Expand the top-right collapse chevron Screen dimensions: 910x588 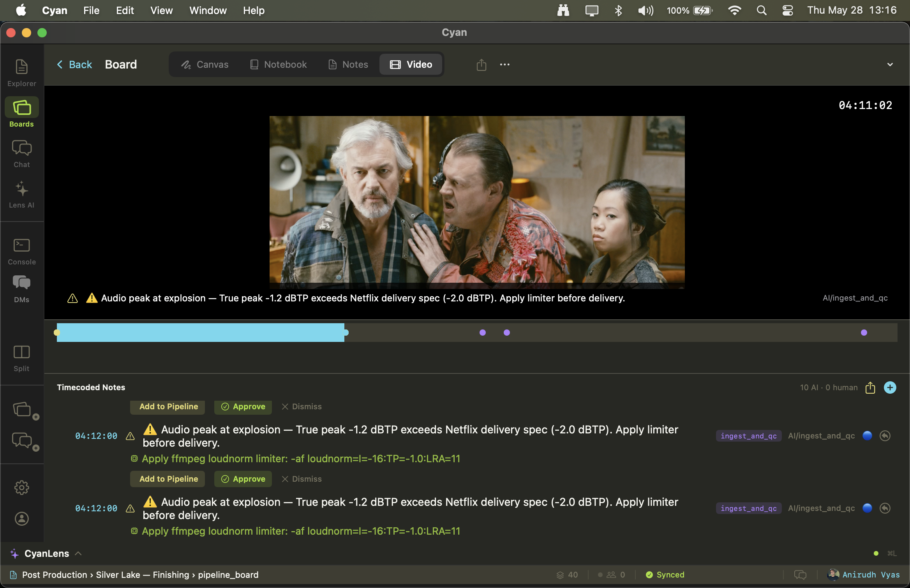click(x=890, y=65)
